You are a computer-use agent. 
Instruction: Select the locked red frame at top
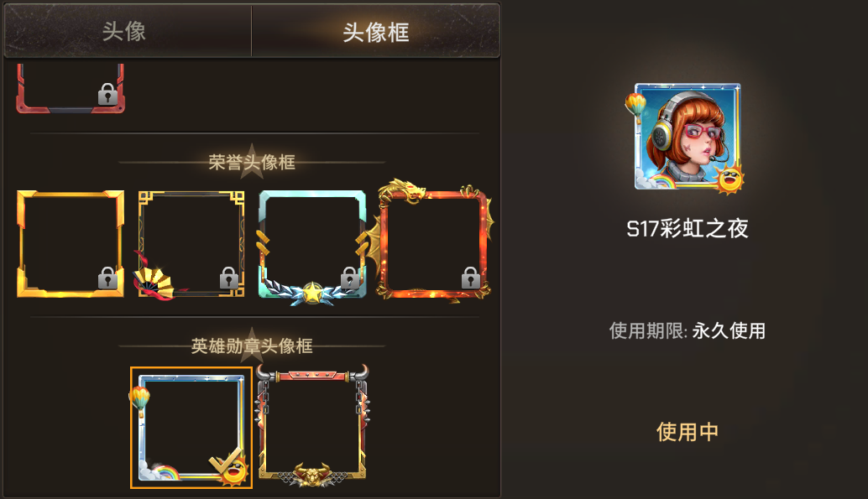coord(71,89)
